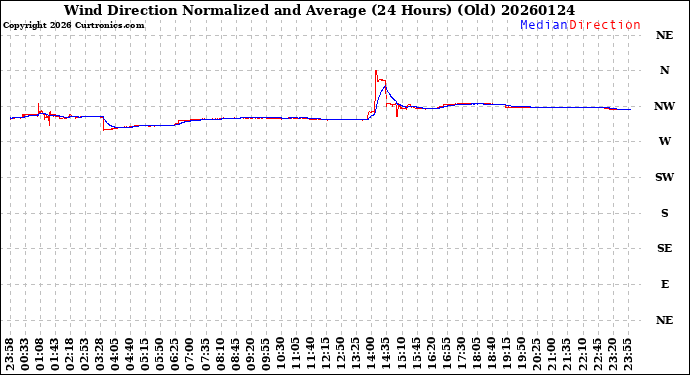Click the 15:10 time label

[401, 355]
